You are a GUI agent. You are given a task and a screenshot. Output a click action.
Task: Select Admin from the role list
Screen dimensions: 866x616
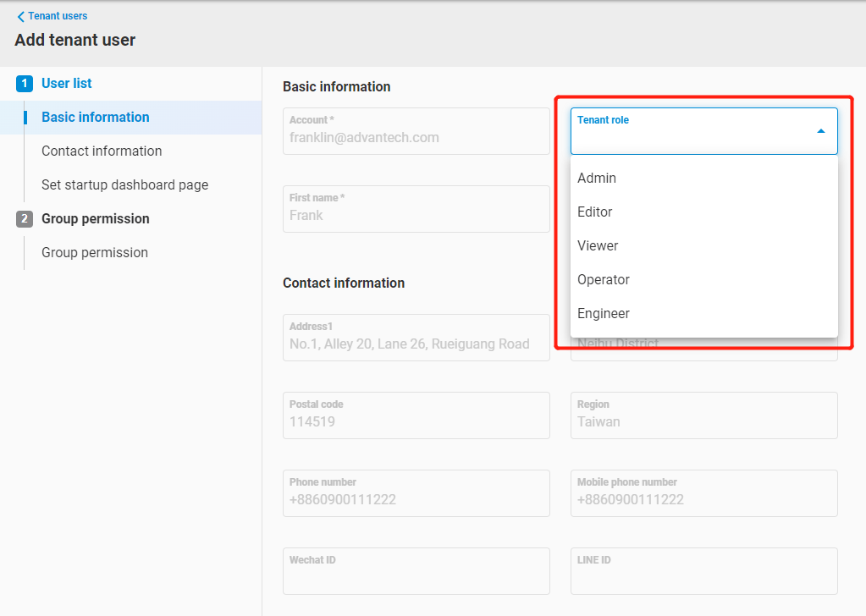597,179
